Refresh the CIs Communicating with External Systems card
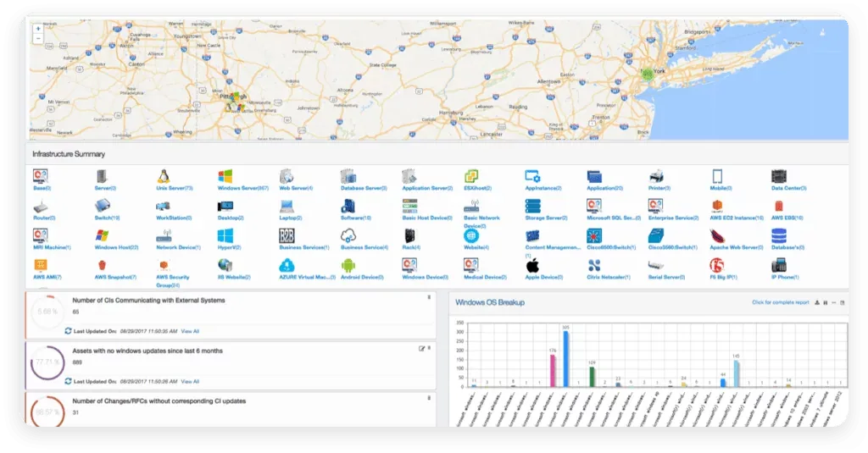 pyautogui.click(x=68, y=331)
